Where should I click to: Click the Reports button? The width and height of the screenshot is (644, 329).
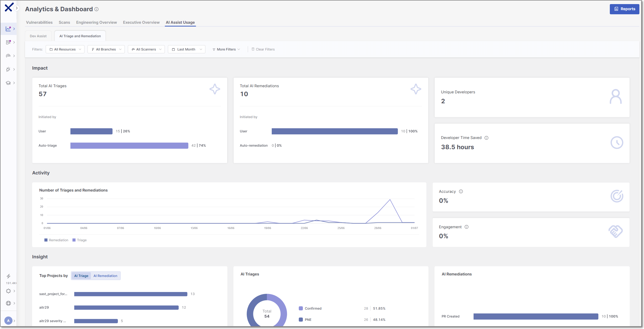(624, 9)
